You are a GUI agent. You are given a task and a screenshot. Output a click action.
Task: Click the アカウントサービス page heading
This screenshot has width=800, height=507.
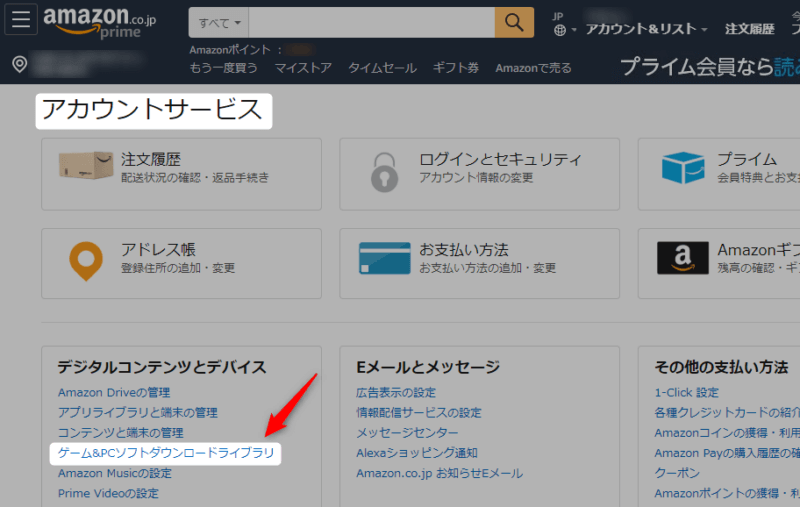point(152,110)
